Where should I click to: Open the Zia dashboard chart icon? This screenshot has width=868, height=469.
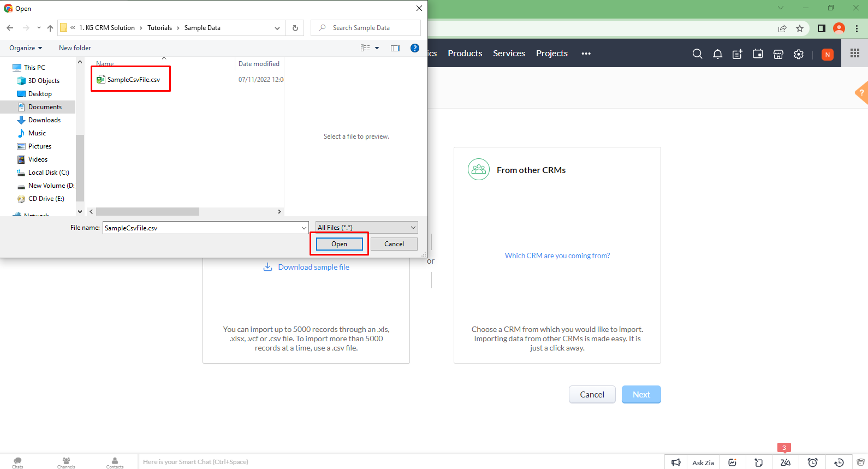[x=732, y=462]
